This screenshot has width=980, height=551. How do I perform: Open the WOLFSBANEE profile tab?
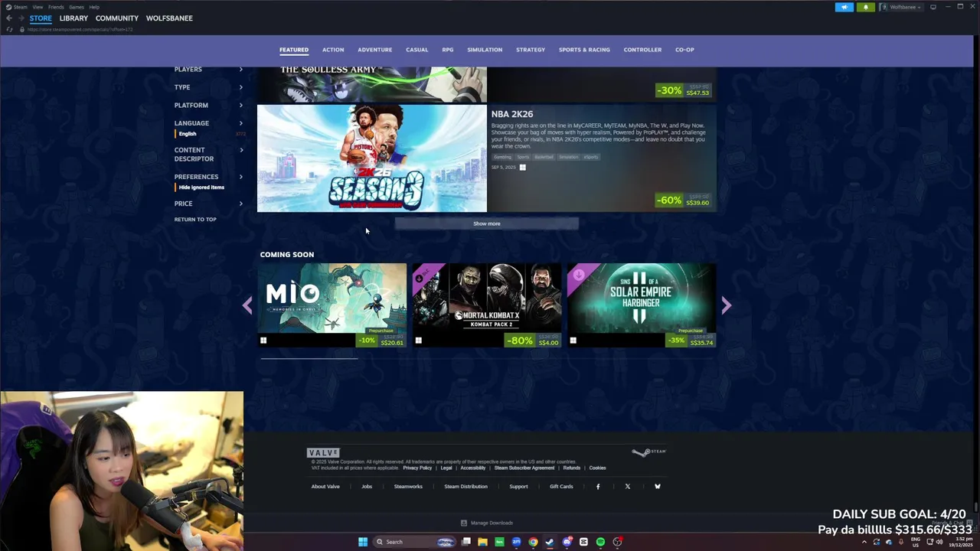pos(169,18)
